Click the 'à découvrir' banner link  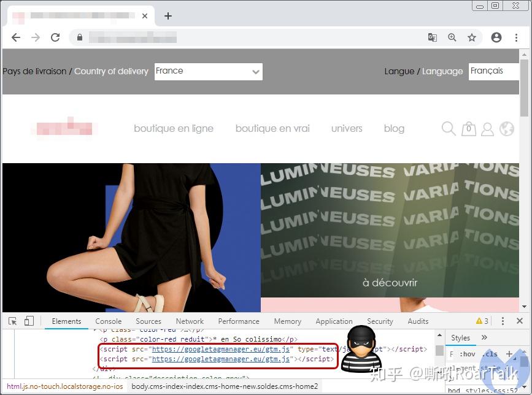point(390,282)
